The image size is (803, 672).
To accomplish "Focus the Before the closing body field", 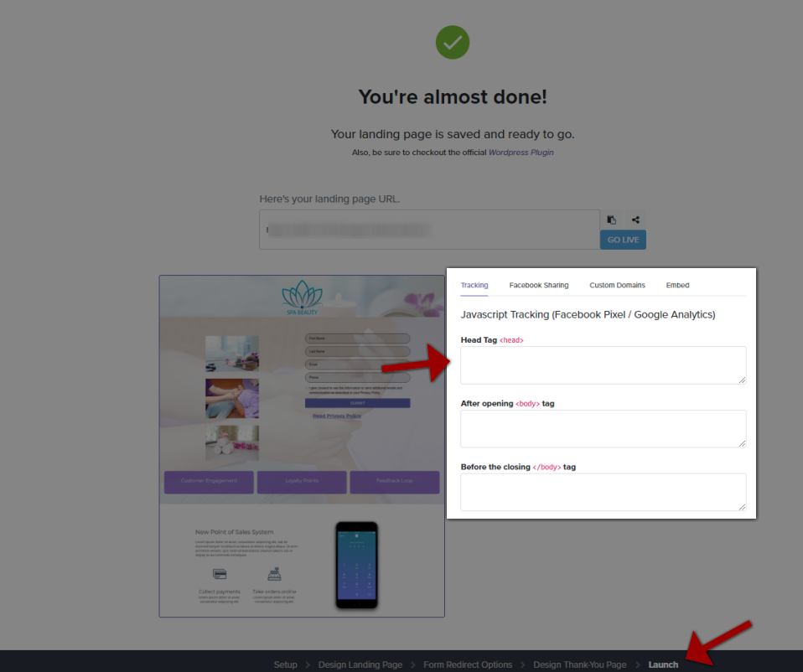I will tap(604, 492).
